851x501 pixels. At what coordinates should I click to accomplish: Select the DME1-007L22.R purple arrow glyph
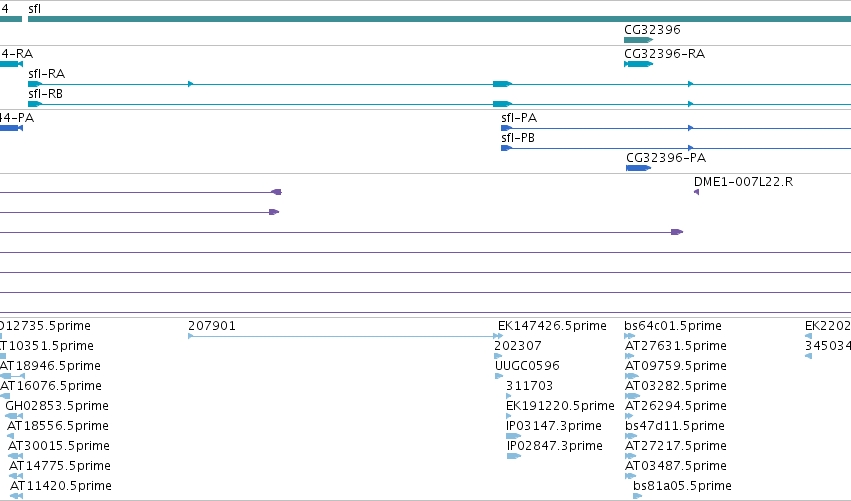pyautogui.click(x=696, y=192)
